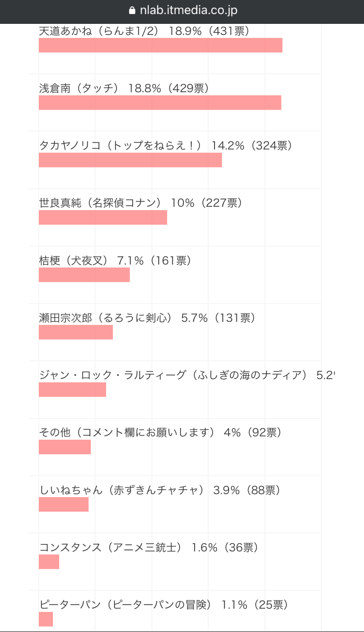This screenshot has width=364, height=632.
Task: Tap the タカヤノリコ 324票 pink bar
Action: [x=130, y=160]
